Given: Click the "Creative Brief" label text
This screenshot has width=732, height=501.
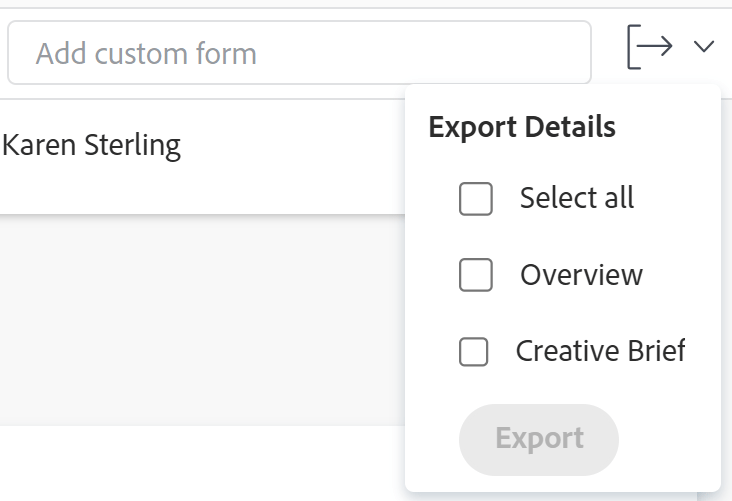Looking at the screenshot, I should coord(600,351).
